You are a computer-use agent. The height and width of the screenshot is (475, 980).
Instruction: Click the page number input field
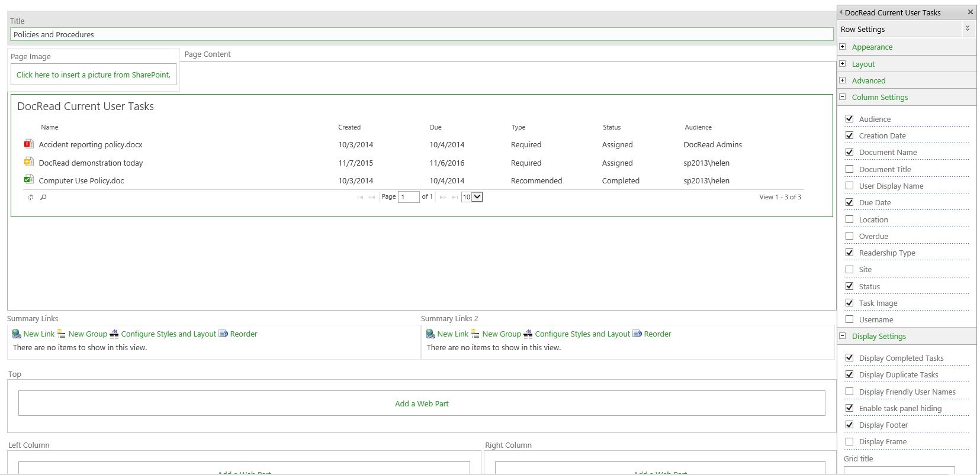tap(409, 197)
